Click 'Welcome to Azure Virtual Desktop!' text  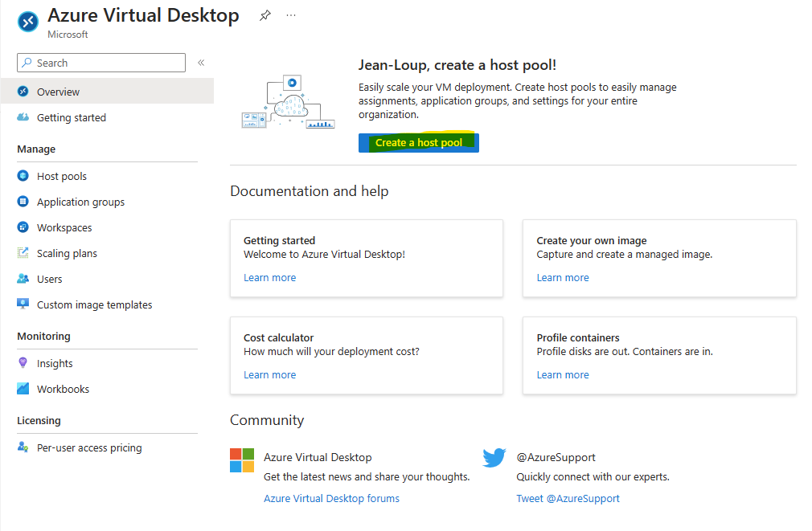click(324, 254)
